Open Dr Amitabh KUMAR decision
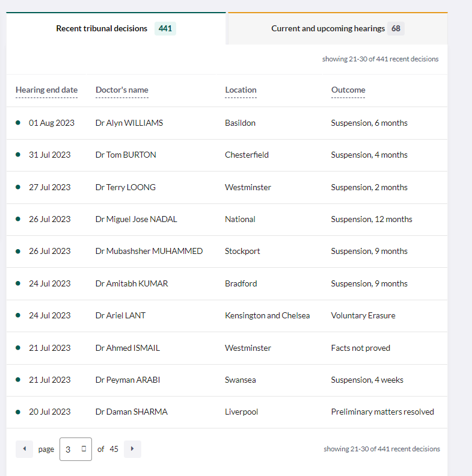472x476 pixels. click(x=132, y=283)
